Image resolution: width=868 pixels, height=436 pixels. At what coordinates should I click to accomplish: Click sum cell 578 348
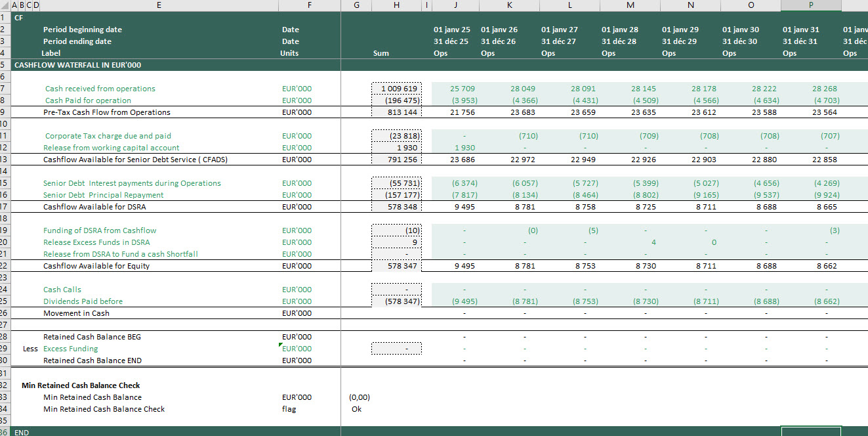click(396, 207)
